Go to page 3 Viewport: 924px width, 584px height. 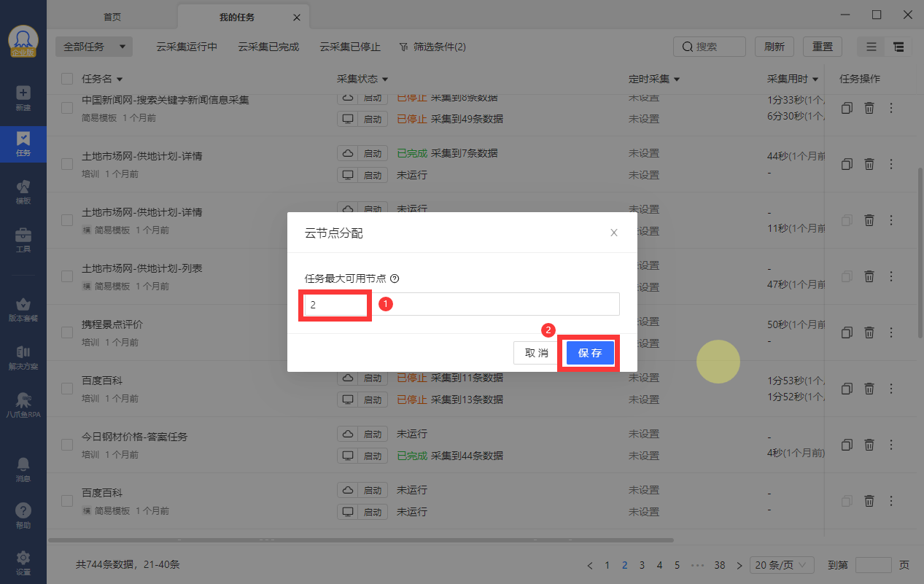642,565
